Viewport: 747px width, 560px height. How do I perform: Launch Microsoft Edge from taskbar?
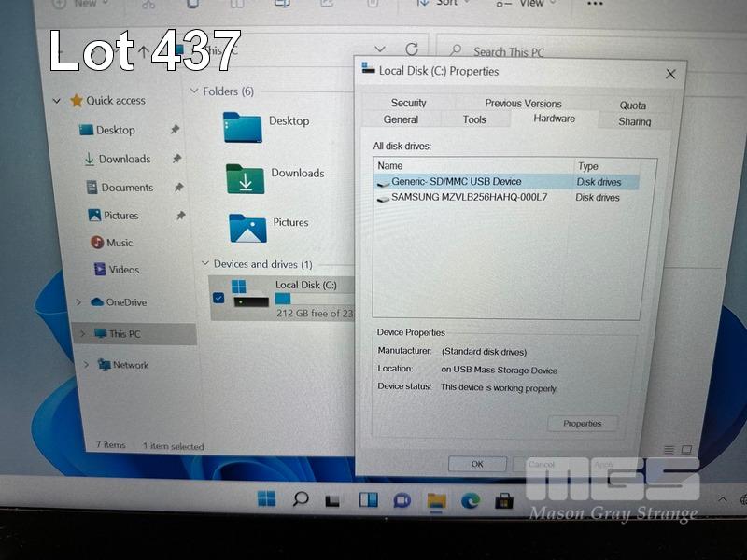click(x=470, y=500)
